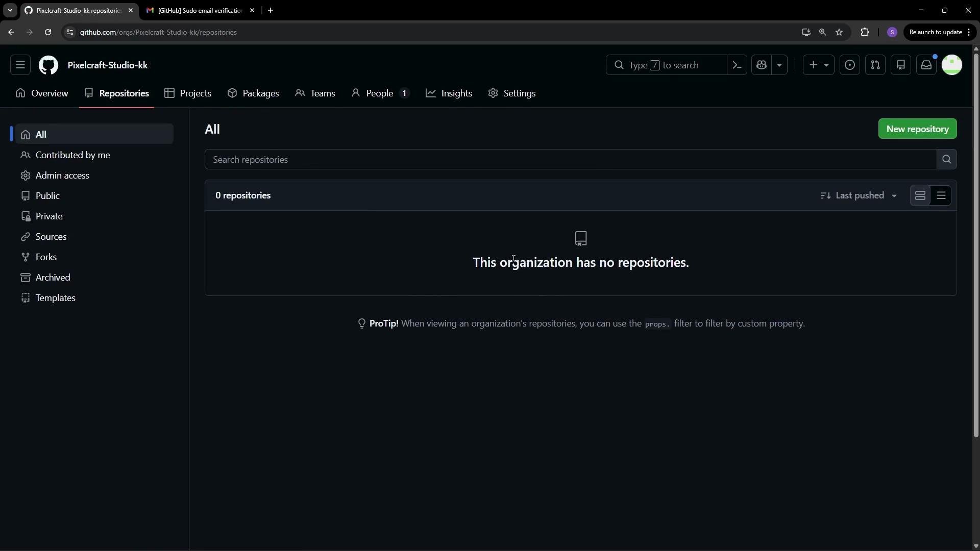This screenshot has height=551, width=980.
Task: Focus the Search repositories field
Action: point(571,160)
